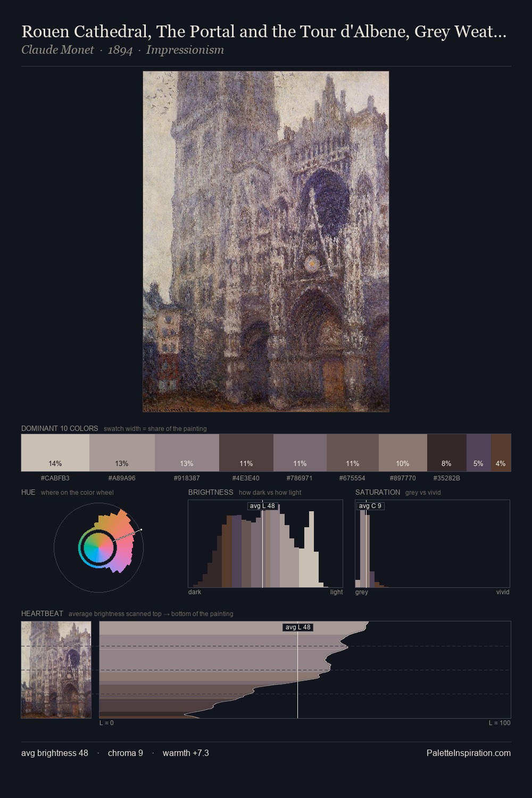Click the 11% swatch above #675554
This screenshot has height=798, width=532.
[353, 453]
